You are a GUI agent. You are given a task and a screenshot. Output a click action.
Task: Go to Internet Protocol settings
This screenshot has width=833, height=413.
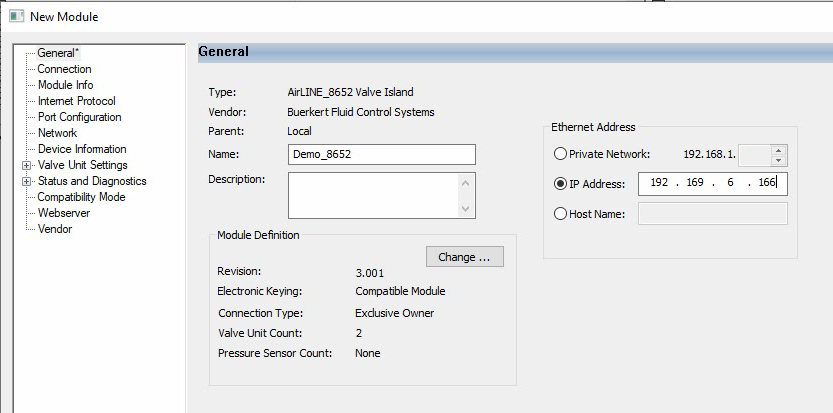[x=76, y=101]
